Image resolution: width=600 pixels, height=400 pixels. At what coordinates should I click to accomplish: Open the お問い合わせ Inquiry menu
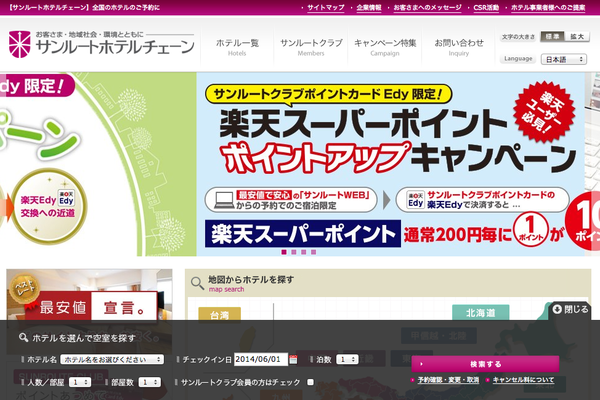click(x=459, y=47)
